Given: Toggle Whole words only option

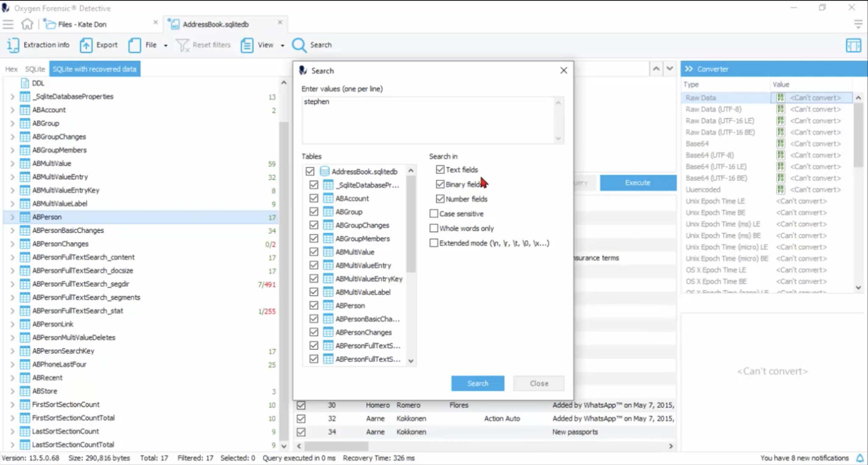Looking at the screenshot, I should [x=434, y=228].
